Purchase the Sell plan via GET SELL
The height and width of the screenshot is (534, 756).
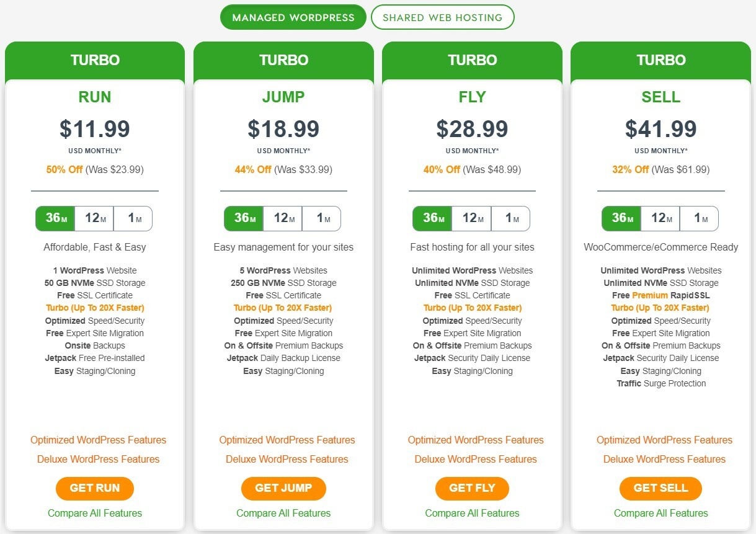[x=660, y=488]
